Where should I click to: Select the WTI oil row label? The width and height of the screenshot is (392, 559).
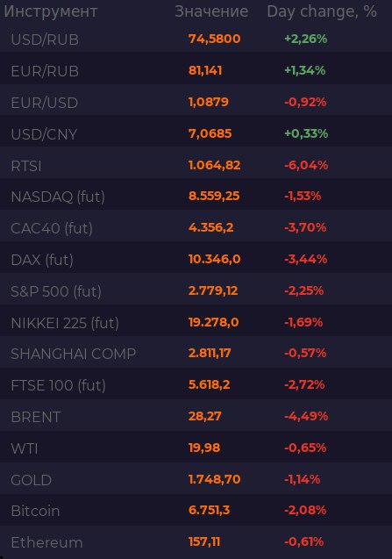coord(25,448)
